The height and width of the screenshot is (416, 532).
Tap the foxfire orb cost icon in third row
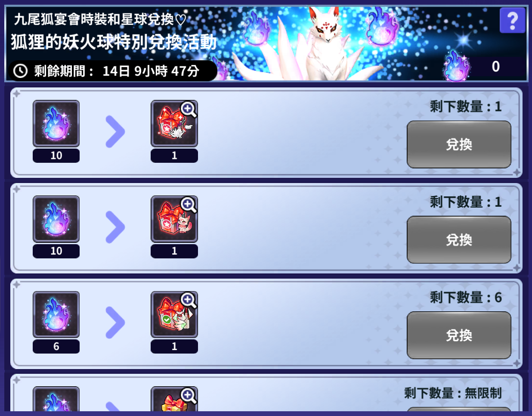(56, 314)
